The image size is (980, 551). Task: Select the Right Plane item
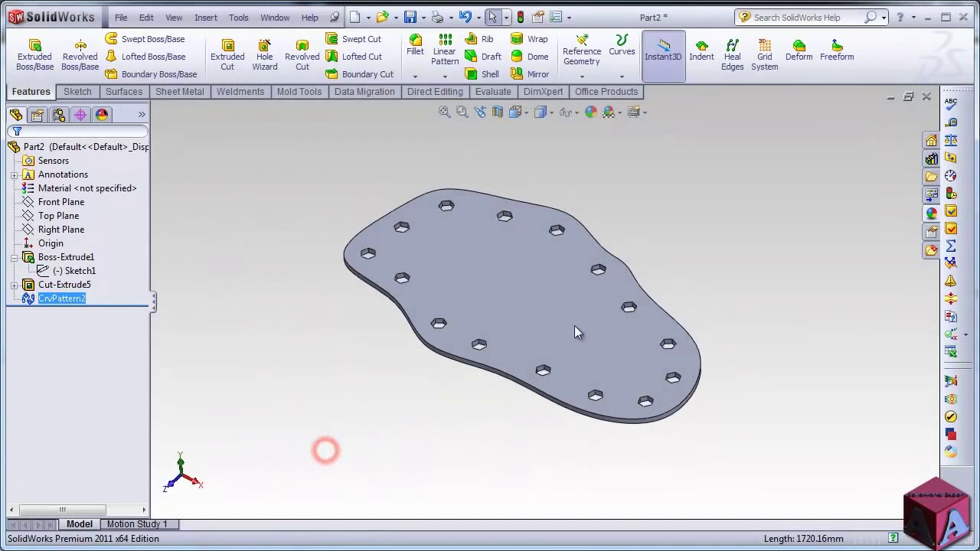[61, 230]
